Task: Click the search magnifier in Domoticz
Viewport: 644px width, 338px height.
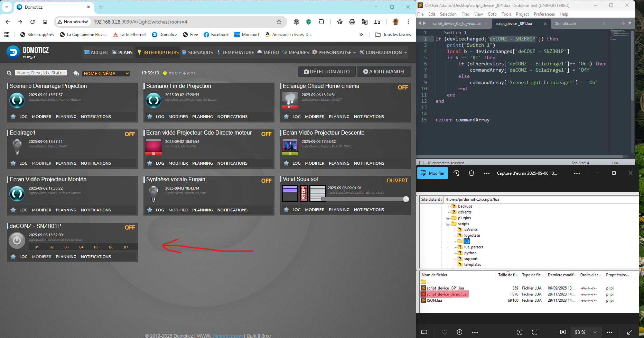Action: coord(9,73)
